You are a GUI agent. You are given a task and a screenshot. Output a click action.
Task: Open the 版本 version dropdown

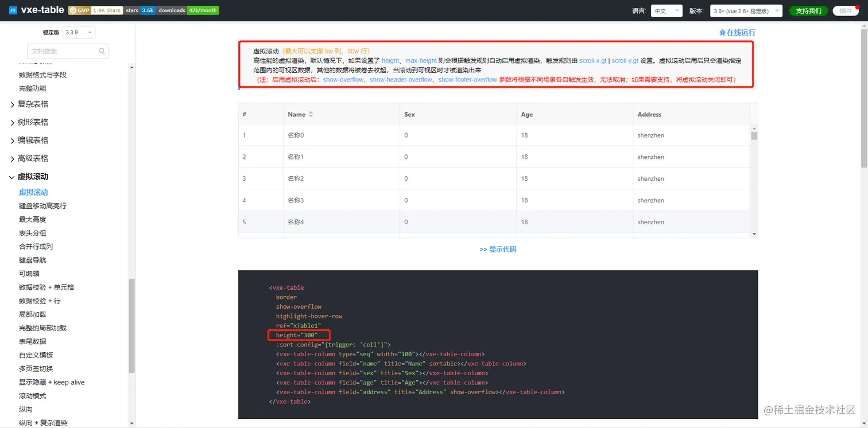(x=746, y=11)
